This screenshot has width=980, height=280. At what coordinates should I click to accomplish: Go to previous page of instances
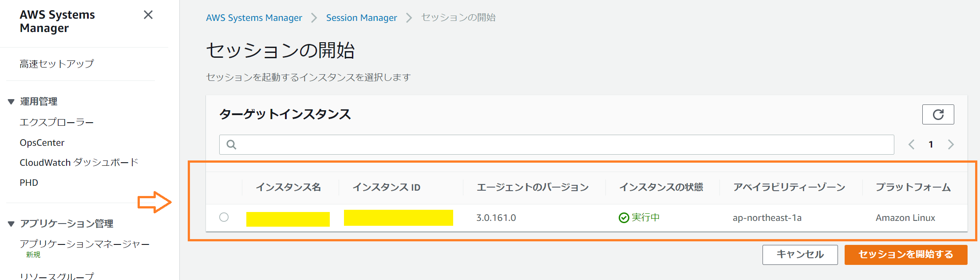[x=911, y=144]
